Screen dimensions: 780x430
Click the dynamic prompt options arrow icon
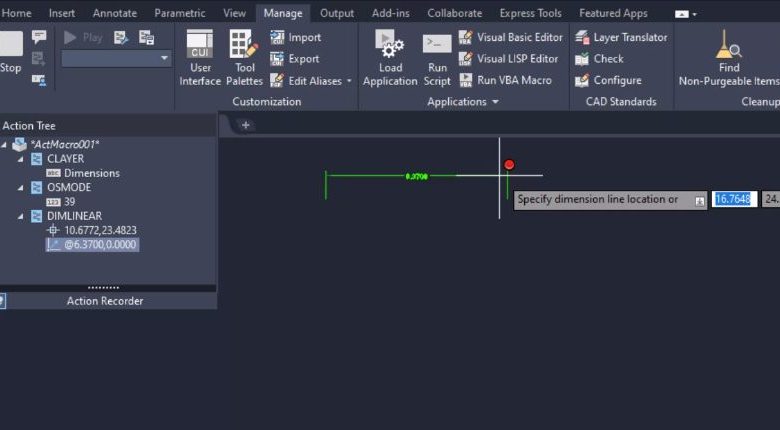click(x=700, y=201)
